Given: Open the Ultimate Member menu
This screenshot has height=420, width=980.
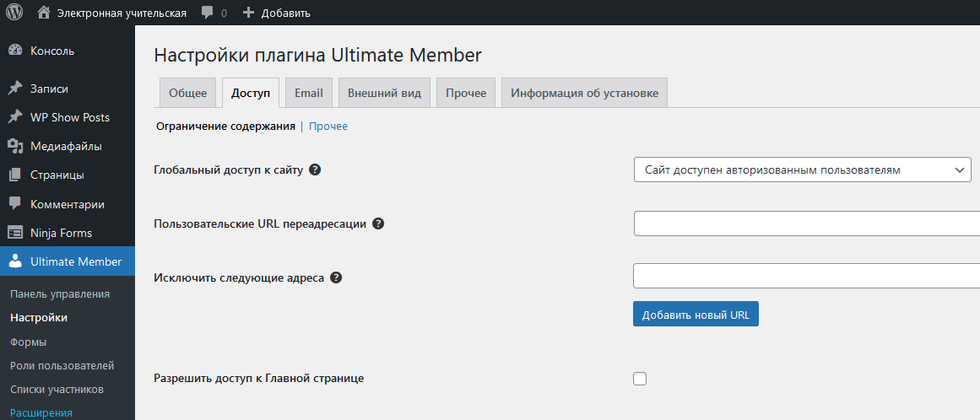Looking at the screenshot, I should tap(68, 261).
